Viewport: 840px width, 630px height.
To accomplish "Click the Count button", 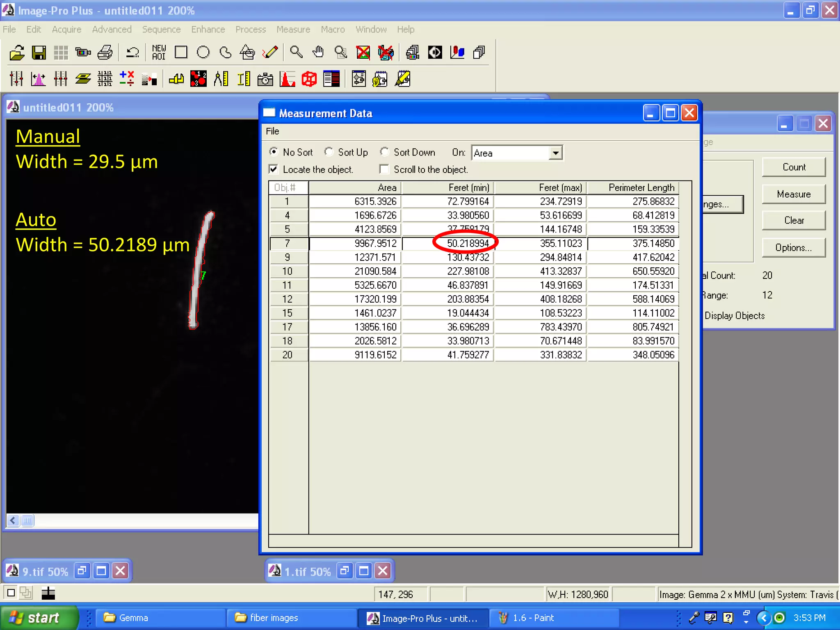I will coord(794,167).
